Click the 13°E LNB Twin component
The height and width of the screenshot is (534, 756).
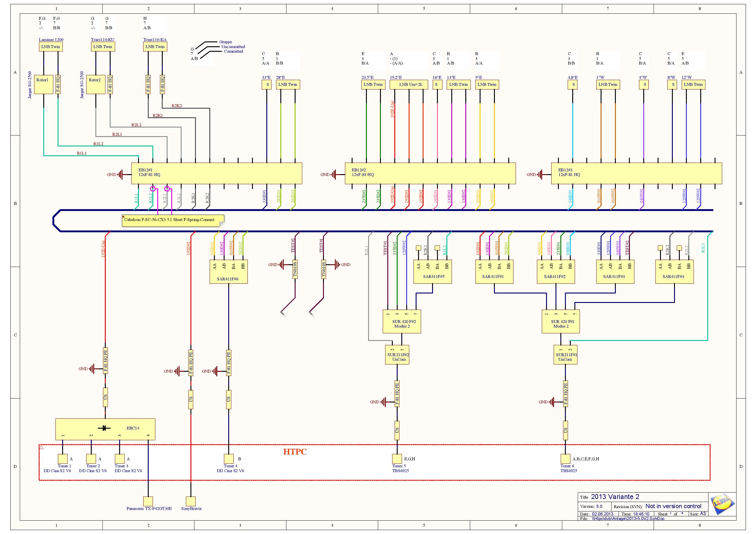(x=458, y=85)
